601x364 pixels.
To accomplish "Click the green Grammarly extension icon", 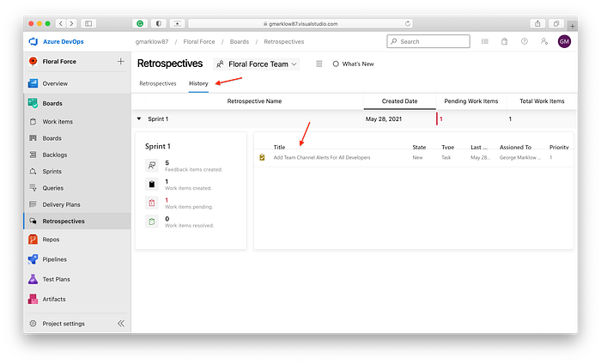I will tap(140, 23).
